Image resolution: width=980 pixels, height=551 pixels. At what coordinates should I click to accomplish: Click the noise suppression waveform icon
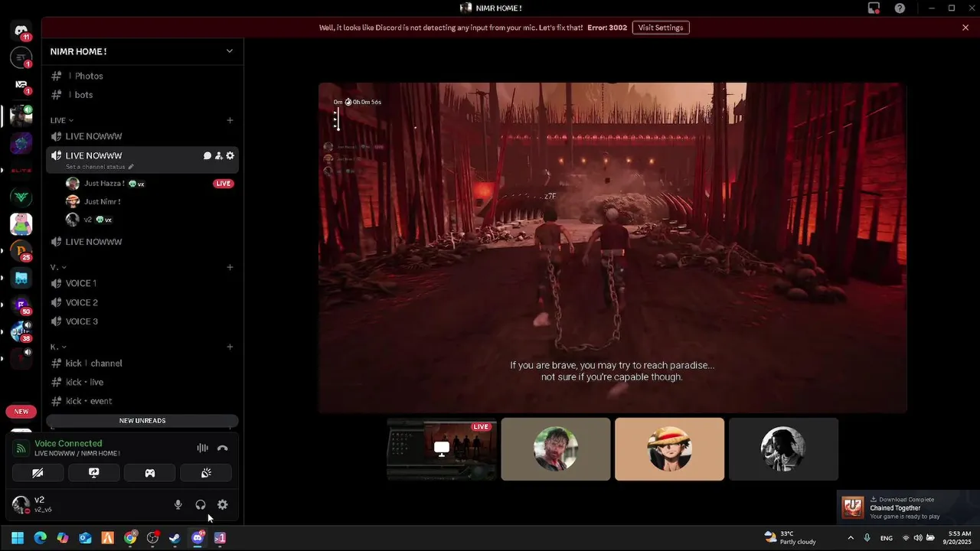[202, 448]
